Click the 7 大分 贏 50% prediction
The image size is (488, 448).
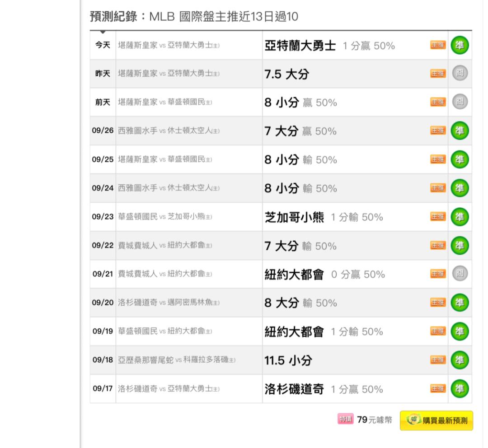tap(300, 131)
